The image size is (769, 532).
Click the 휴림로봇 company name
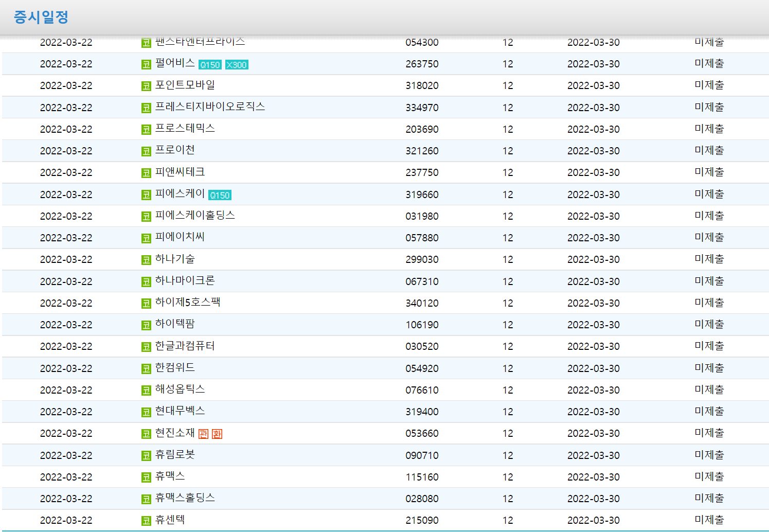pyautogui.click(x=175, y=454)
